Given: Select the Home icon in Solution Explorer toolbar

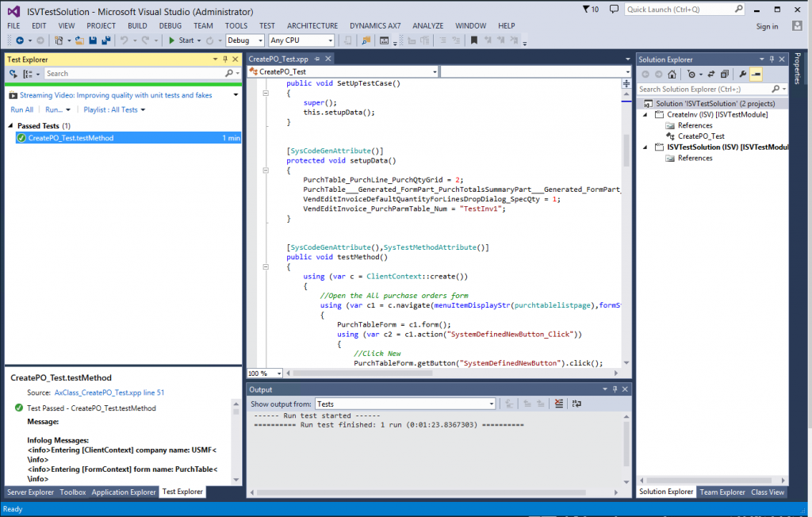Looking at the screenshot, I should [672, 74].
